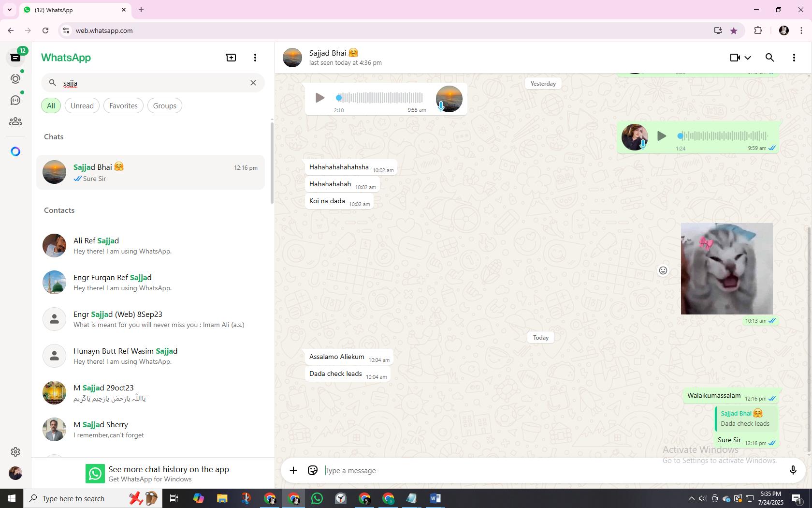
Task: Open contact M Sajjad Sherry
Action: point(150,430)
